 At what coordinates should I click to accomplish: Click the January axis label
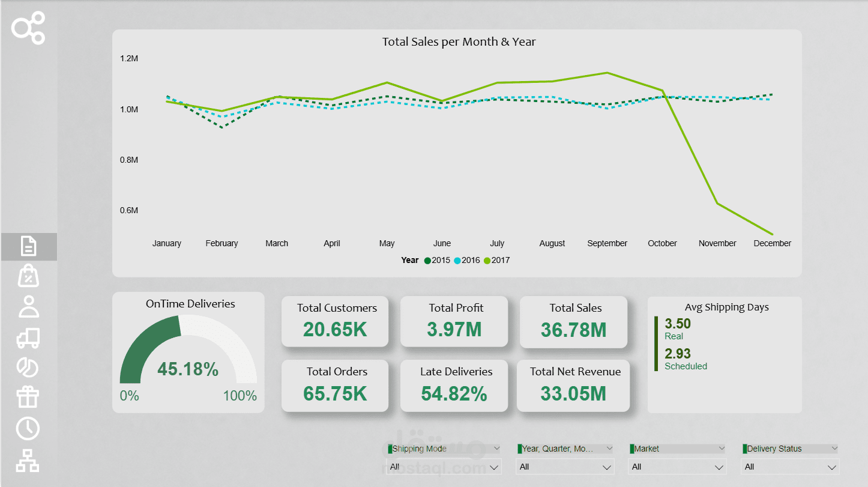(167, 243)
